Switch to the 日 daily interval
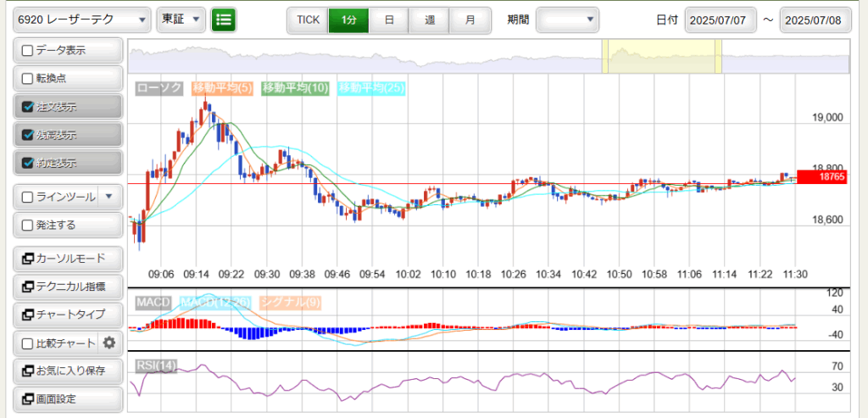This screenshot has width=868, height=418. tap(389, 20)
